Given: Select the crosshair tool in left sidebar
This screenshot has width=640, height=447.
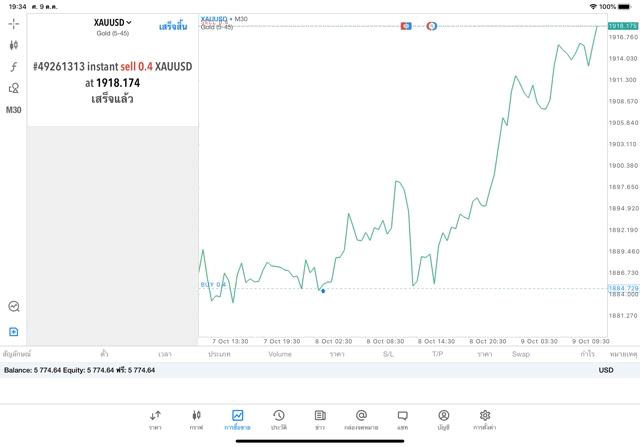Looking at the screenshot, I should (x=14, y=23).
